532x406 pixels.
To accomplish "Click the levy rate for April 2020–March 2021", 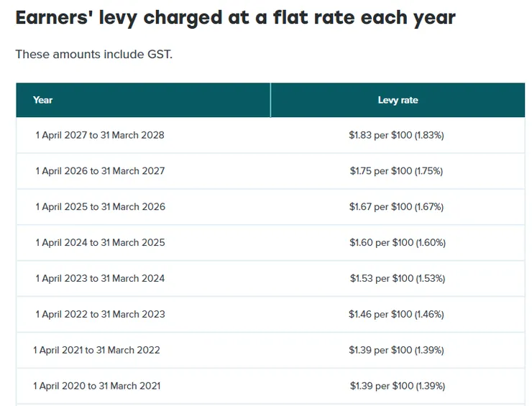I will (398, 386).
